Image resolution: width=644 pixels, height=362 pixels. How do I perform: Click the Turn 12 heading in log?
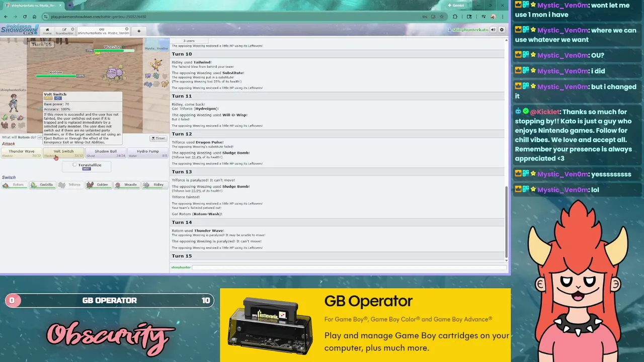[182, 134]
